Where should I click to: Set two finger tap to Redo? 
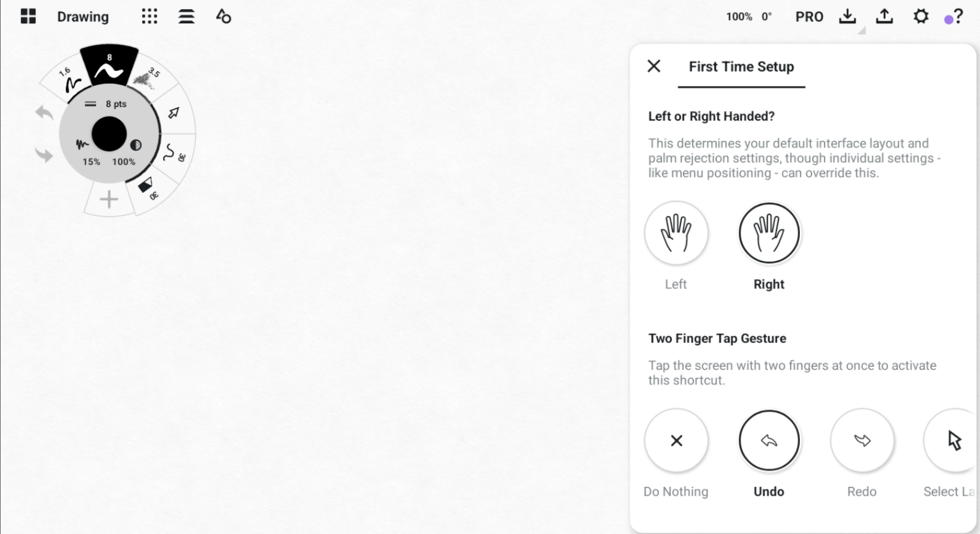pyautogui.click(x=862, y=440)
